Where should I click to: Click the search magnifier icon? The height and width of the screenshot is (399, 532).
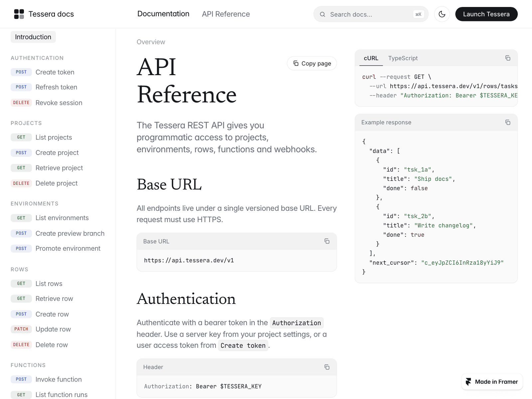[x=323, y=14]
